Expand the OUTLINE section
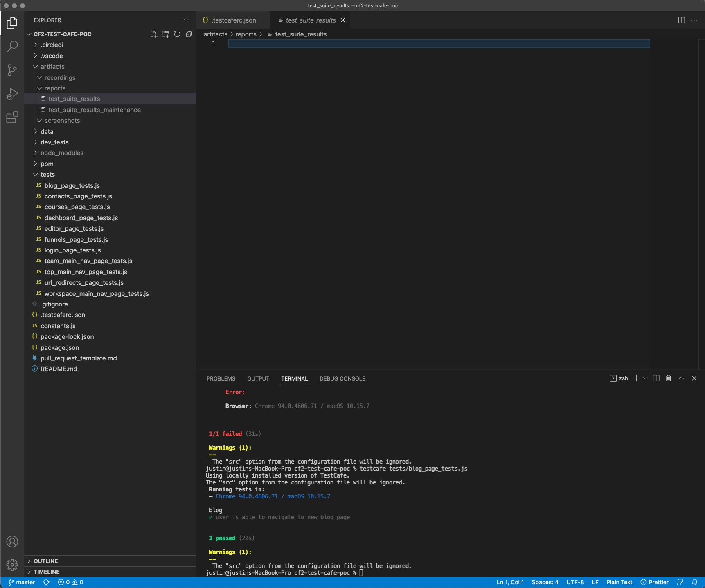705x588 pixels. click(110, 561)
